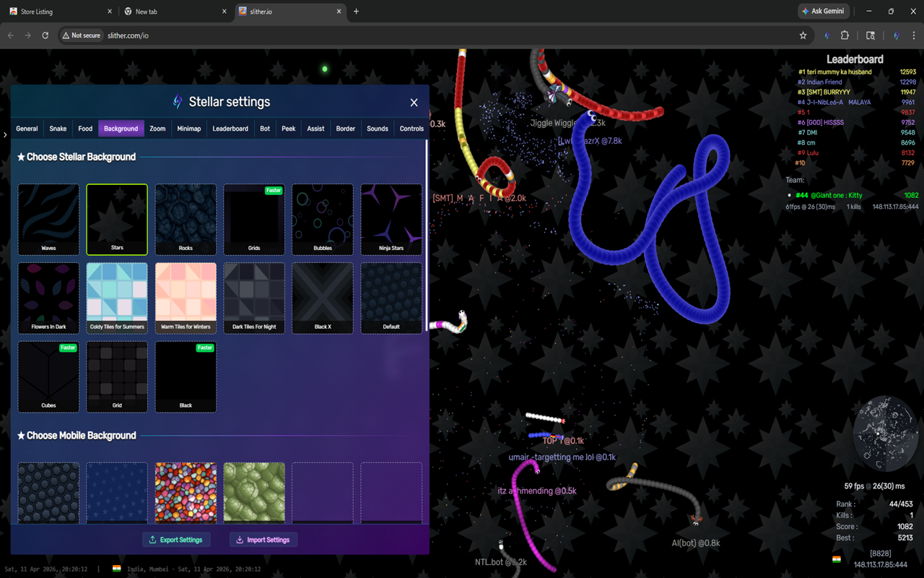Select the Assist tab
Image resolution: width=924 pixels, height=578 pixels.
coord(315,129)
